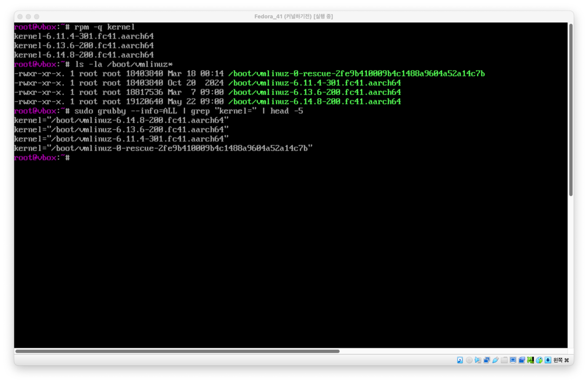Click the recording status indicator icon

[521, 360]
